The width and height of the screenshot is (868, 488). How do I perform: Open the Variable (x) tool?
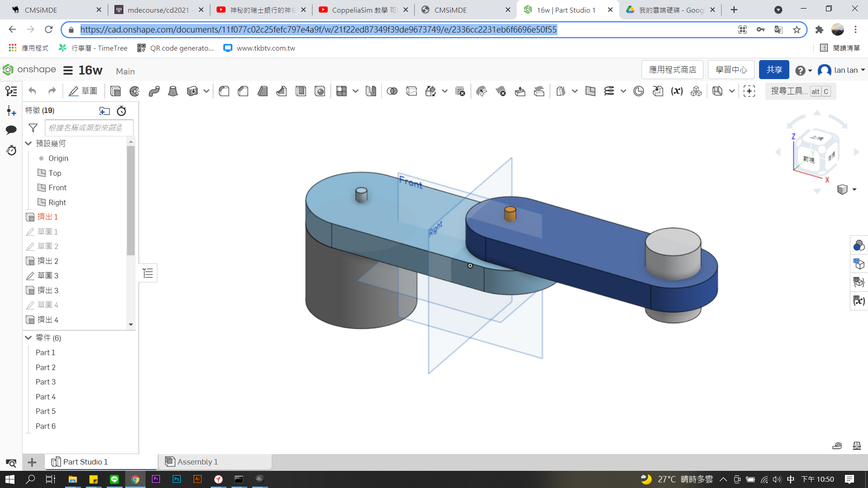tap(677, 91)
